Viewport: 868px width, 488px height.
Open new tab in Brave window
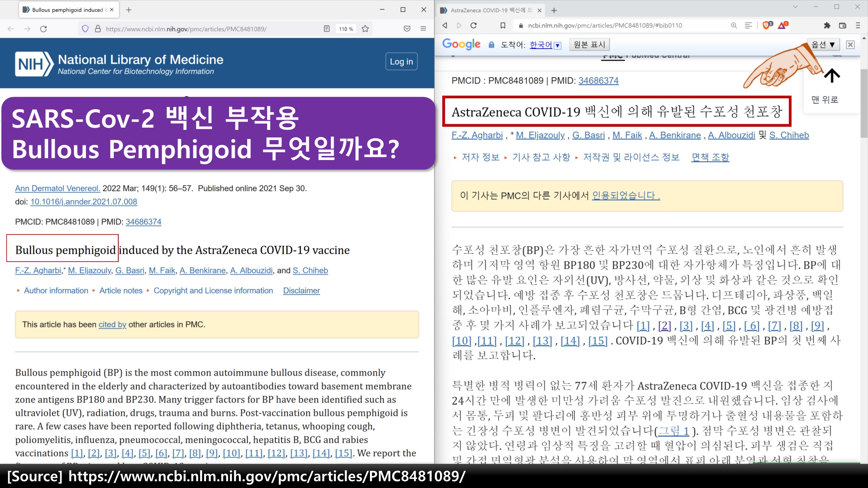[554, 11]
